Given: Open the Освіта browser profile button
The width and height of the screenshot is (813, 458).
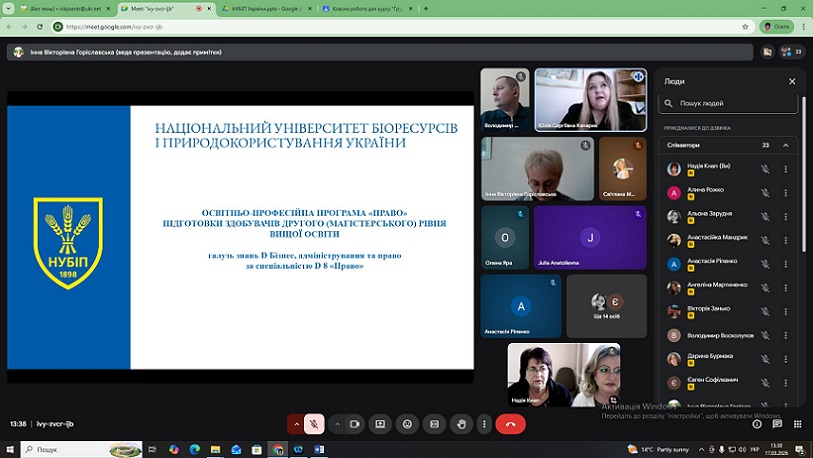Looking at the screenshot, I should 776,26.
